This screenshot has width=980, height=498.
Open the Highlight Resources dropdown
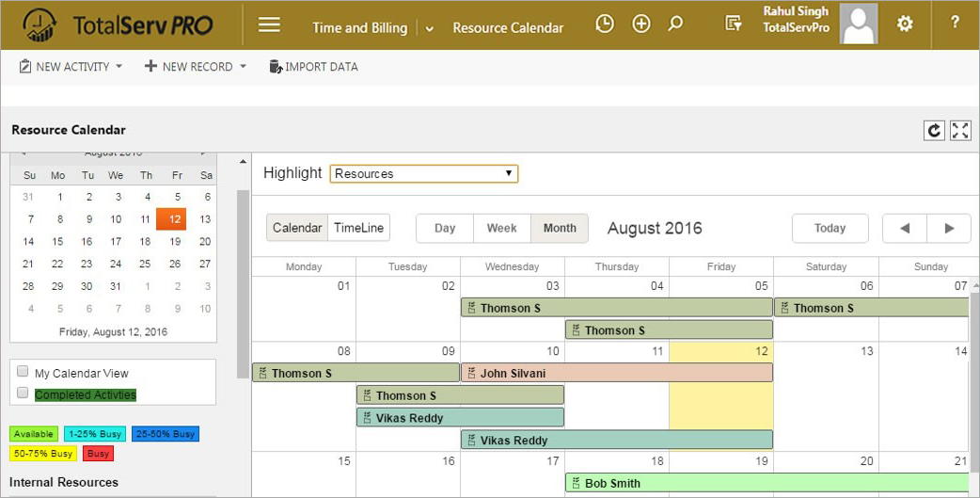(423, 174)
